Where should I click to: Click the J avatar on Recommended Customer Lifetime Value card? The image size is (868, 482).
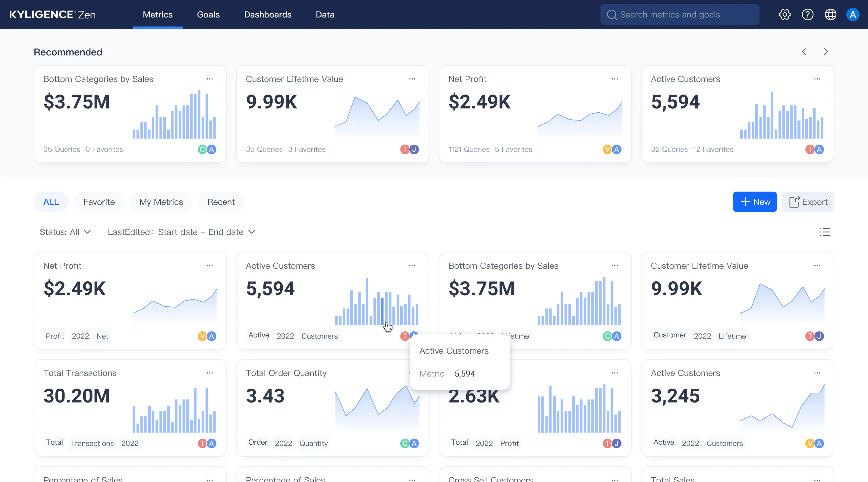(414, 149)
